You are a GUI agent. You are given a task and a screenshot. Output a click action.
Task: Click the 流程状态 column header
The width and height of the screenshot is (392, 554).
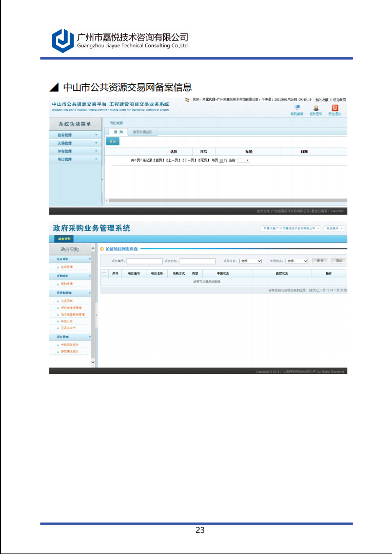[x=282, y=274]
